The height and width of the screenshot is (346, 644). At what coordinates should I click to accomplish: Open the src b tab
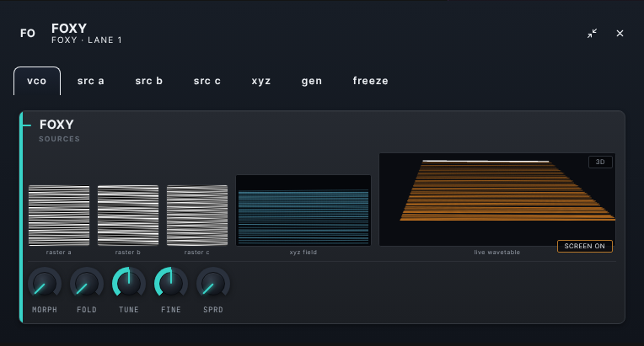coord(149,81)
